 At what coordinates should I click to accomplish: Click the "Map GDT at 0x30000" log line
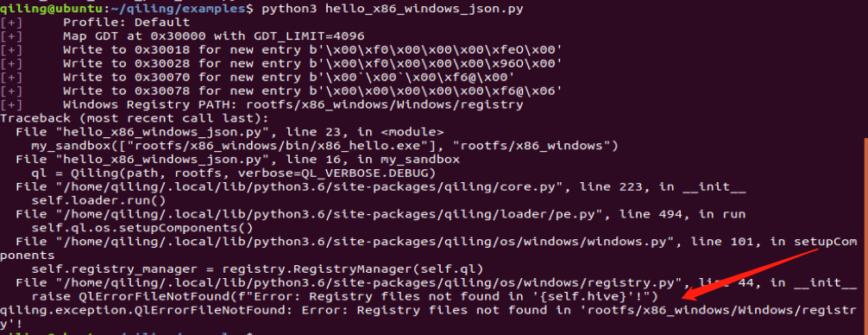pyautogui.click(x=214, y=36)
